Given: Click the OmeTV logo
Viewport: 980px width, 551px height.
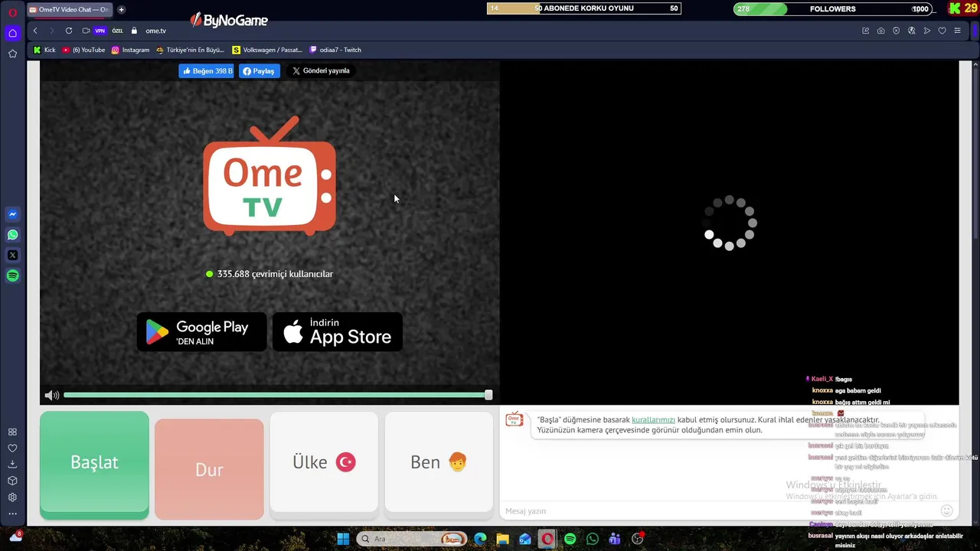Looking at the screenshot, I should 269,176.
